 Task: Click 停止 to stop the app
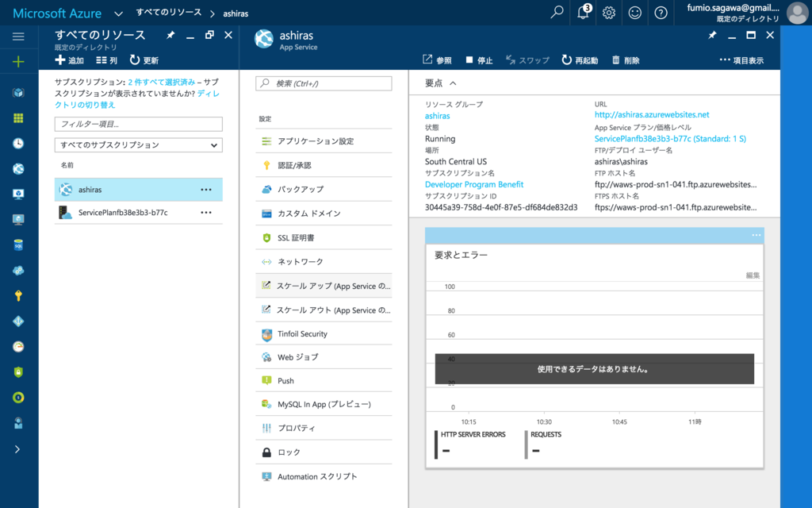pyautogui.click(x=479, y=60)
